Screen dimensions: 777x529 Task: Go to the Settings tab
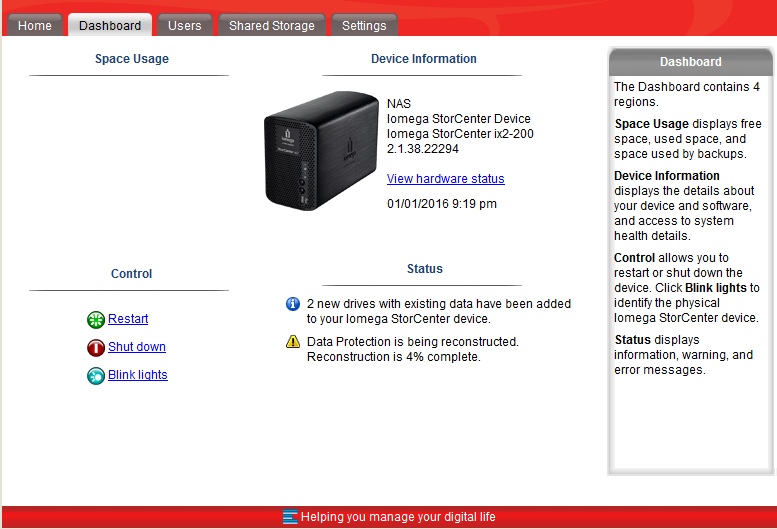[x=364, y=25]
